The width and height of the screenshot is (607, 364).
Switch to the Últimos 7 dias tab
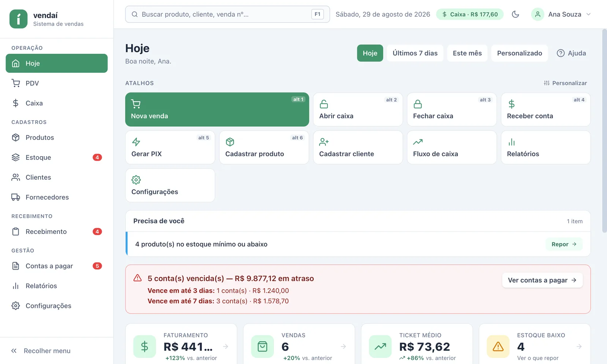point(415,53)
